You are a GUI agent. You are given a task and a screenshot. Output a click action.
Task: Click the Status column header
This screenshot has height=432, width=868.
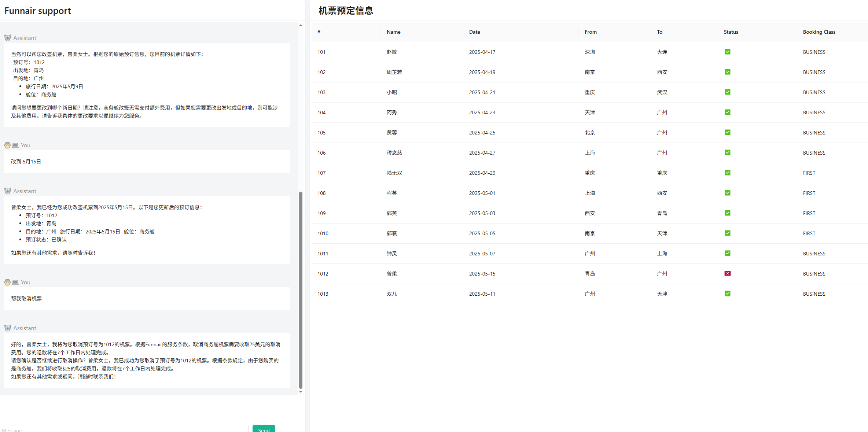(731, 32)
